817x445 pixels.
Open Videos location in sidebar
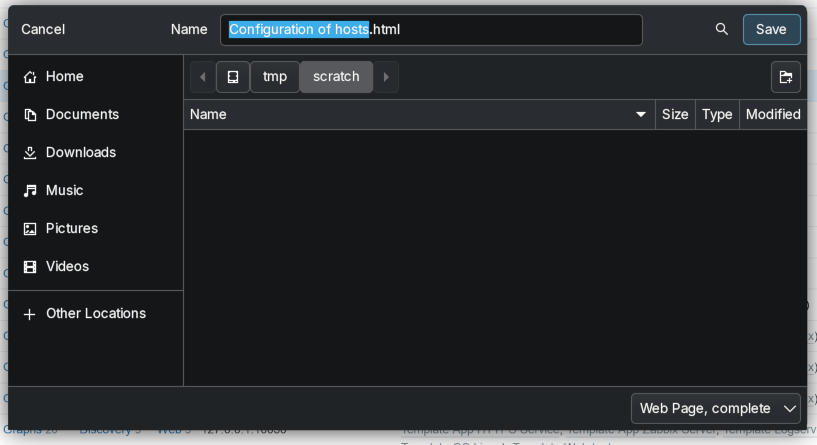[96, 267]
